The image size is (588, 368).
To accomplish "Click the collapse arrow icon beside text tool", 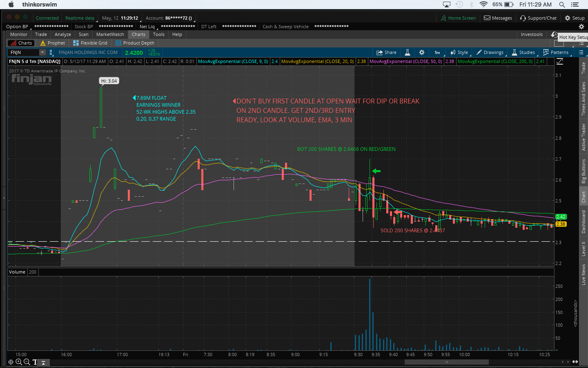I will 43,362.
